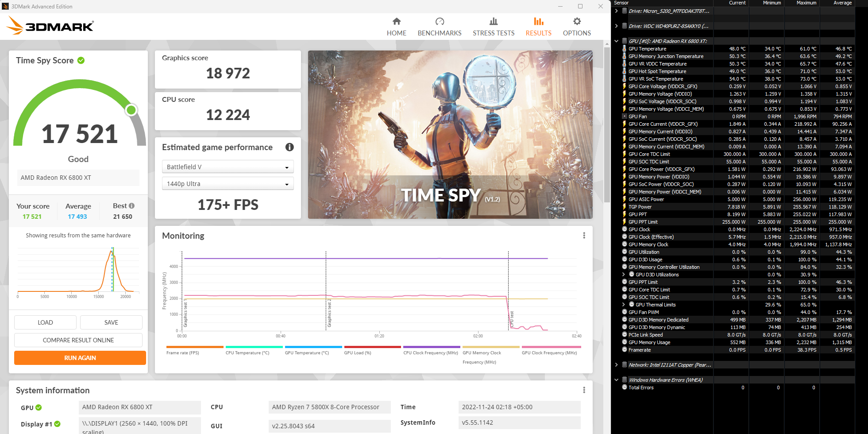Toggle the GPU Temperature legend swatch
The height and width of the screenshot is (434, 868).
click(313, 347)
